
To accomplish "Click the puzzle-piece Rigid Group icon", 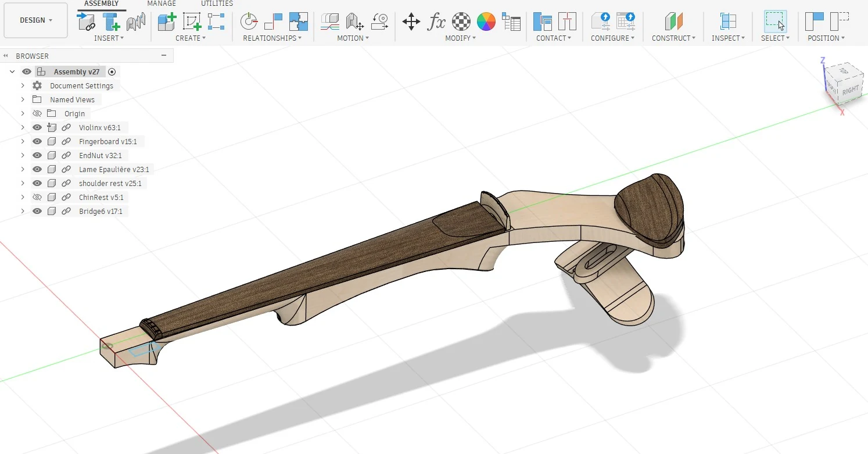I will click(299, 22).
